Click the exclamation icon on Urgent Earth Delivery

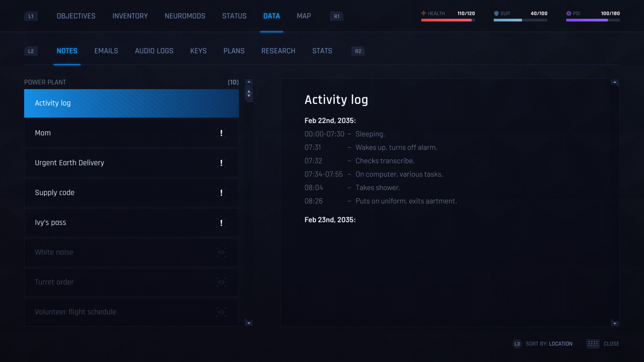[x=221, y=163]
